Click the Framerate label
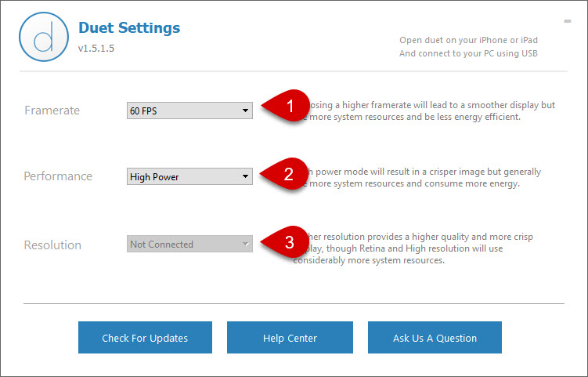588x377 pixels. pyautogui.click(x=52, y=111)
